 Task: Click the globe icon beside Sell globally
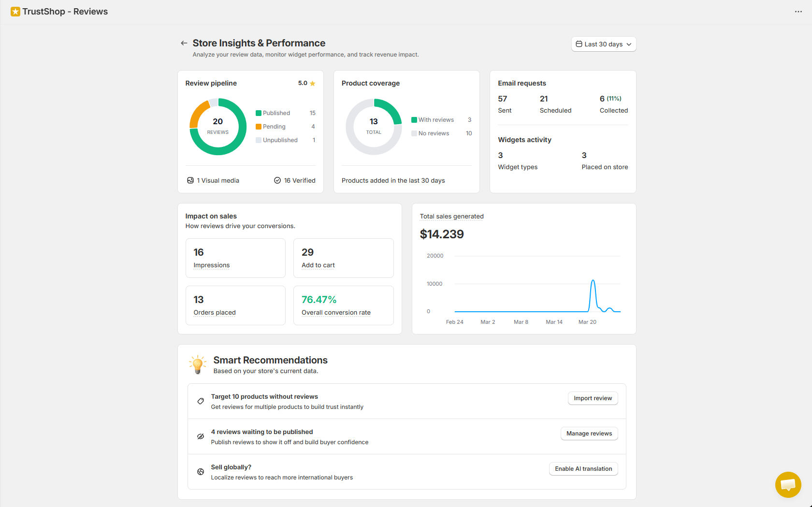coord(201,472)
